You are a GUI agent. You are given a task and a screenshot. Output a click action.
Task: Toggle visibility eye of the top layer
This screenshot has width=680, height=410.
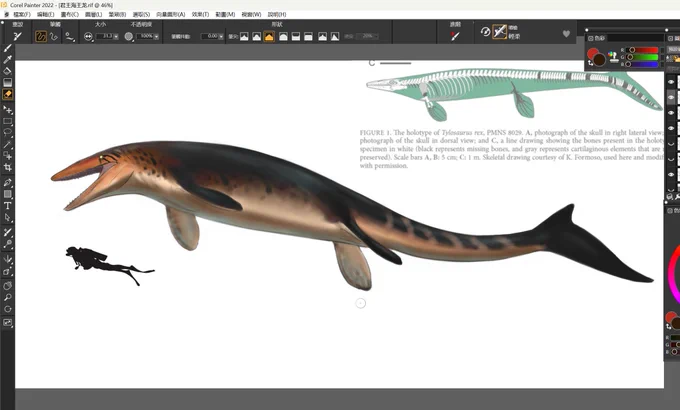click(x=671, y=82)
